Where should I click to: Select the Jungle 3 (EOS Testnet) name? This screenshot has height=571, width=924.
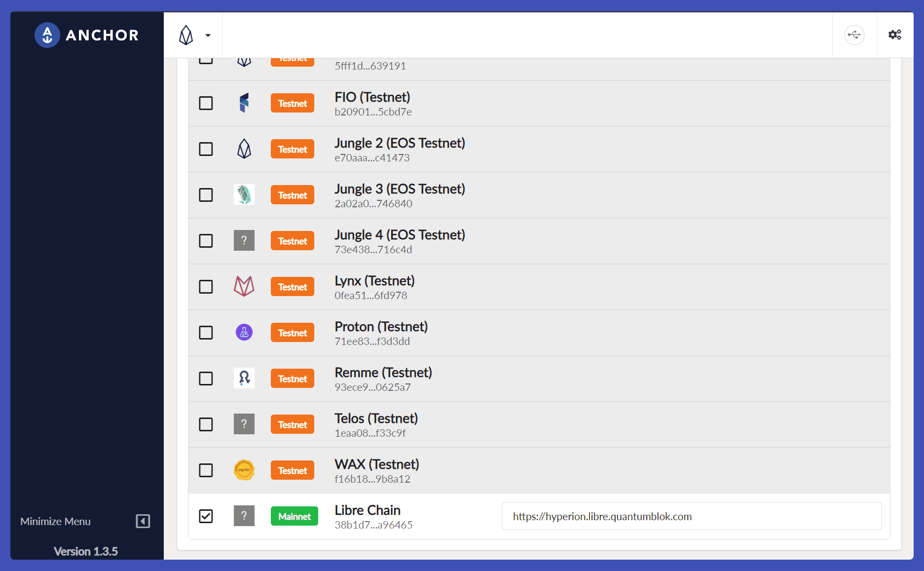tap(400, 189)
